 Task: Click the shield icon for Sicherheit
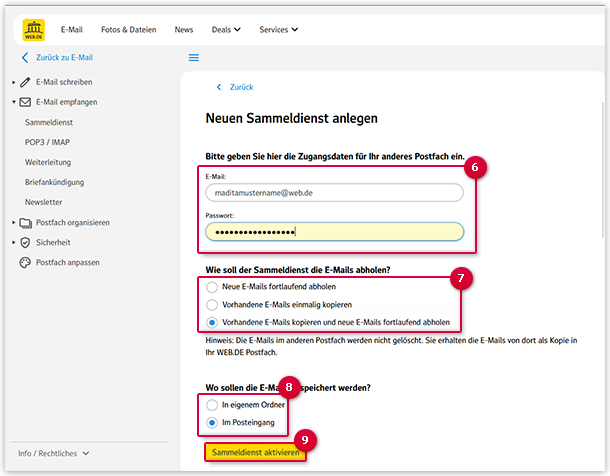tap(25, 243)
